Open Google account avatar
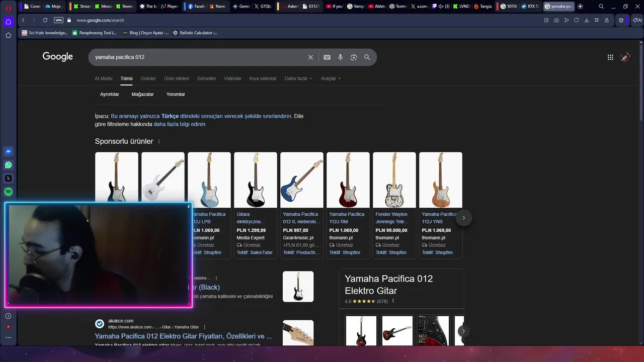The height and width of the screenshot is (362, 644). point(625,57)
